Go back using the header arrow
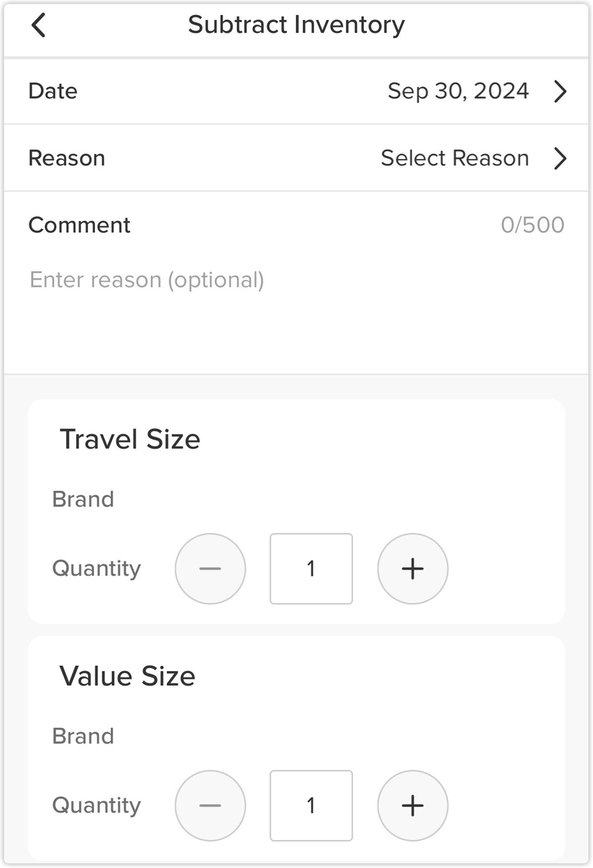Viewport: 593px width, 868px height. 39,25
